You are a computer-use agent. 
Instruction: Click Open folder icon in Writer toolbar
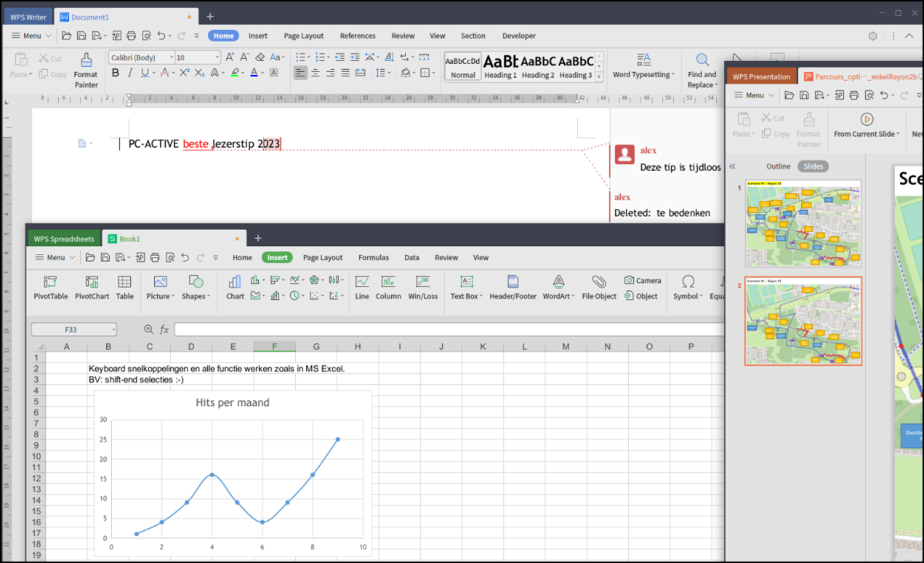pyautogui.click(x=66, y=36)
